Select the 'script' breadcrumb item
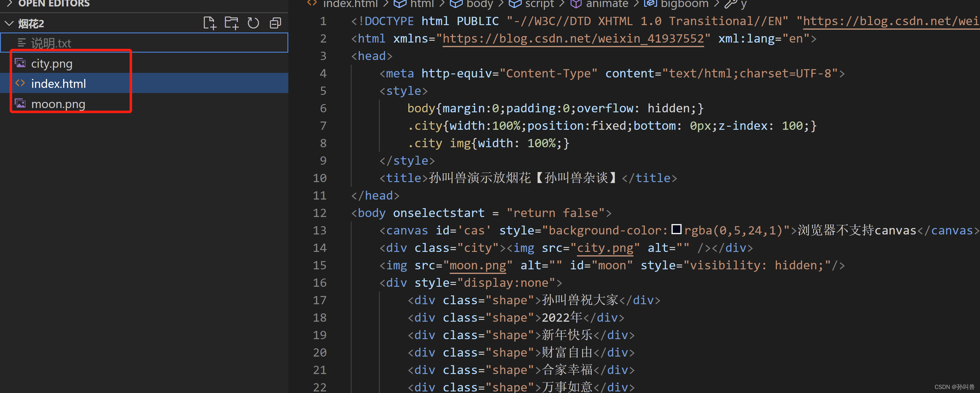 [x=539, y=4]
